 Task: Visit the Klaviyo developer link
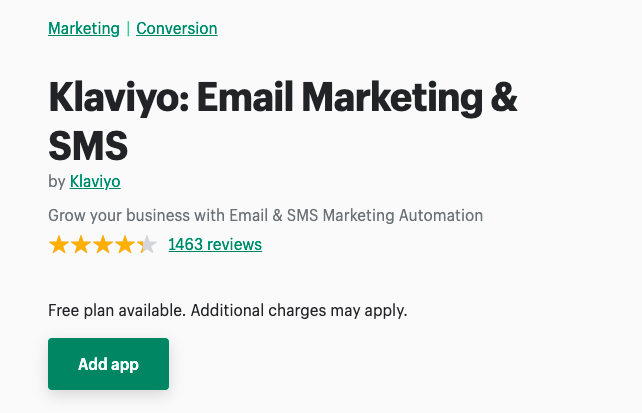pos(95,181)
